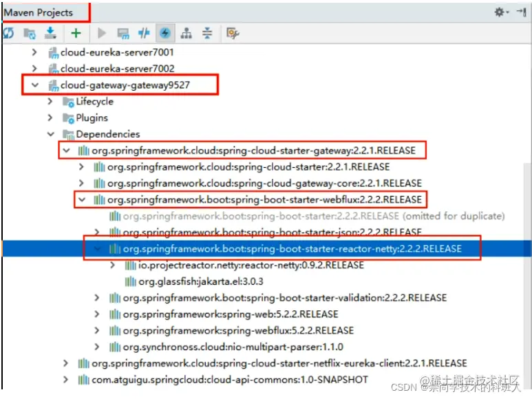Expand spring-cloud-starter:2.2.1.RELEASE dependency

tap(81, 166)
